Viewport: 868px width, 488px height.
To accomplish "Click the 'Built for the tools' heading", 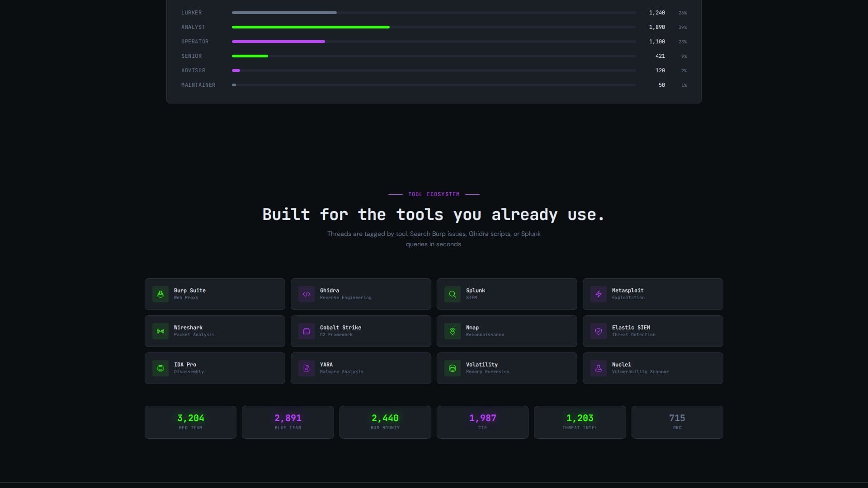I will (x=434, y=215).
